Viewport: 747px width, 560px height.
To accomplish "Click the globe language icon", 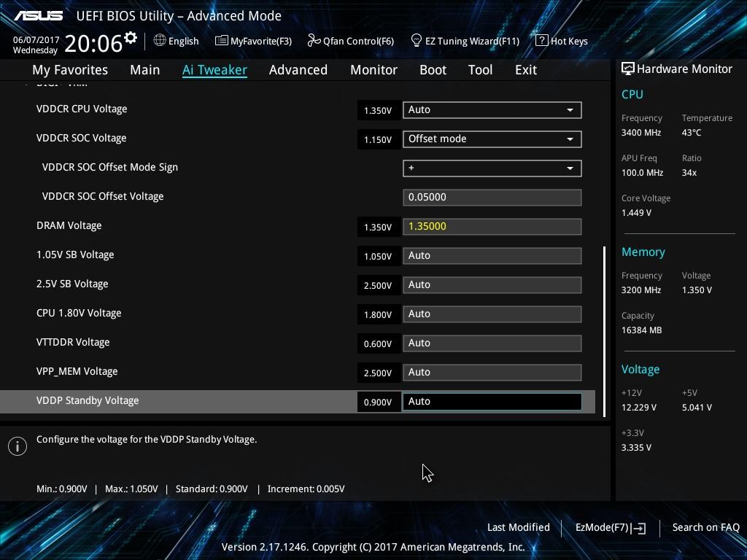I will 160,41.
